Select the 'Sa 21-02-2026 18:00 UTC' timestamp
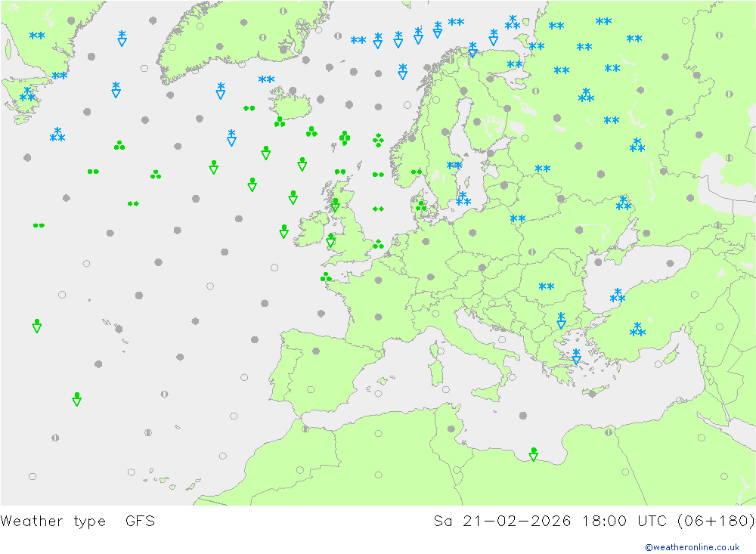756x554 pixels. click(550, 522)
